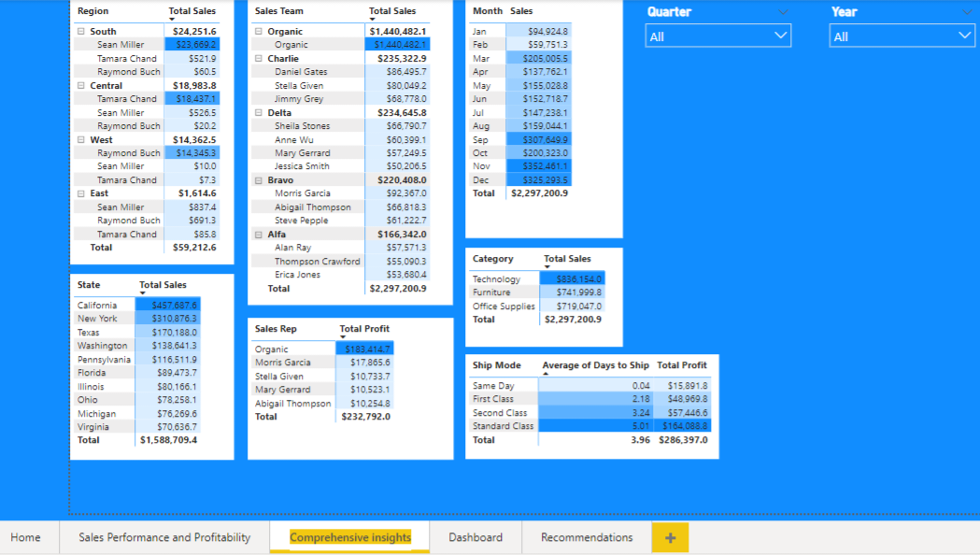This screenshot has width=980, height=555.
Task: Collapse the South region group
Action: point(79,31)
